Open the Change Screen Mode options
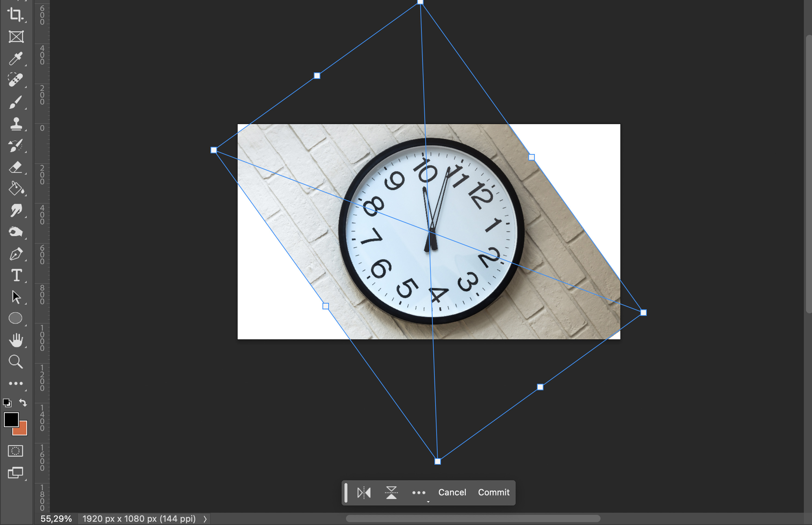812x525 pixels. 15,473
